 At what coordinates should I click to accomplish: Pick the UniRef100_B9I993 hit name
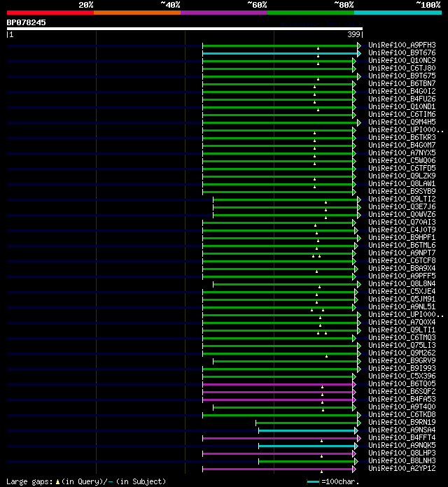click(x=402, y=368)
